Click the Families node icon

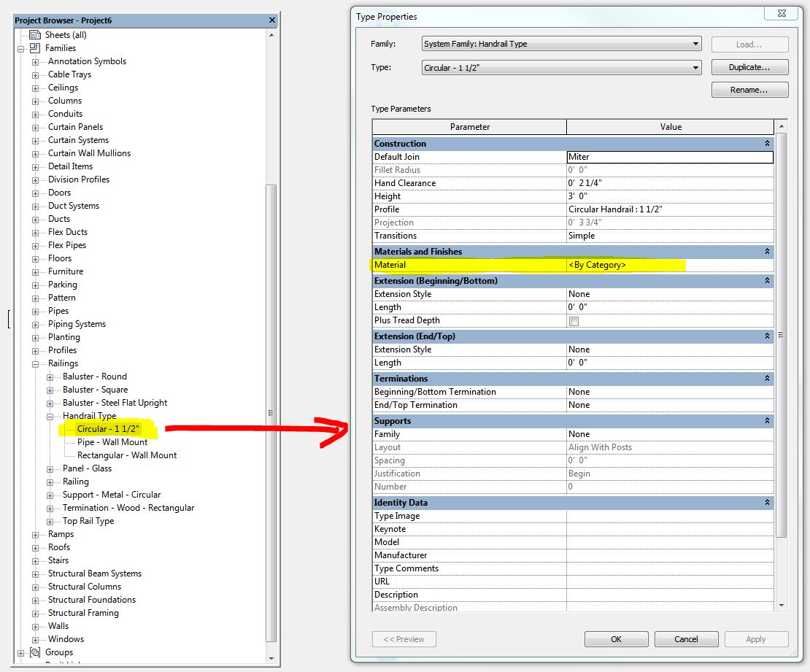pos(34,48)
